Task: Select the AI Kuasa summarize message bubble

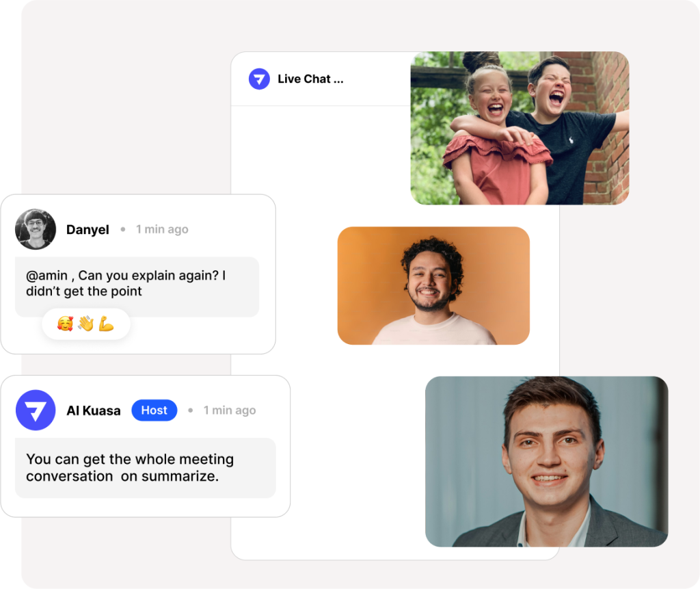Action: tap(145, 468)
